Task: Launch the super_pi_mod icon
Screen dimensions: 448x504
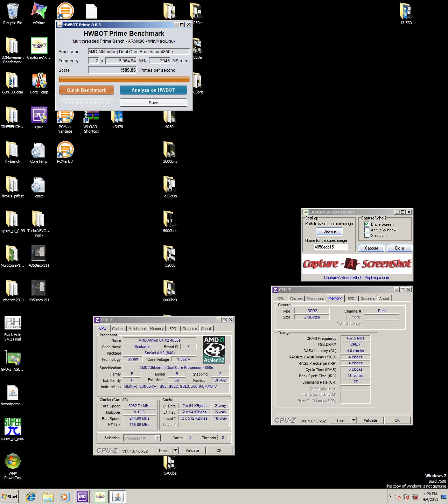Action: 13,427
